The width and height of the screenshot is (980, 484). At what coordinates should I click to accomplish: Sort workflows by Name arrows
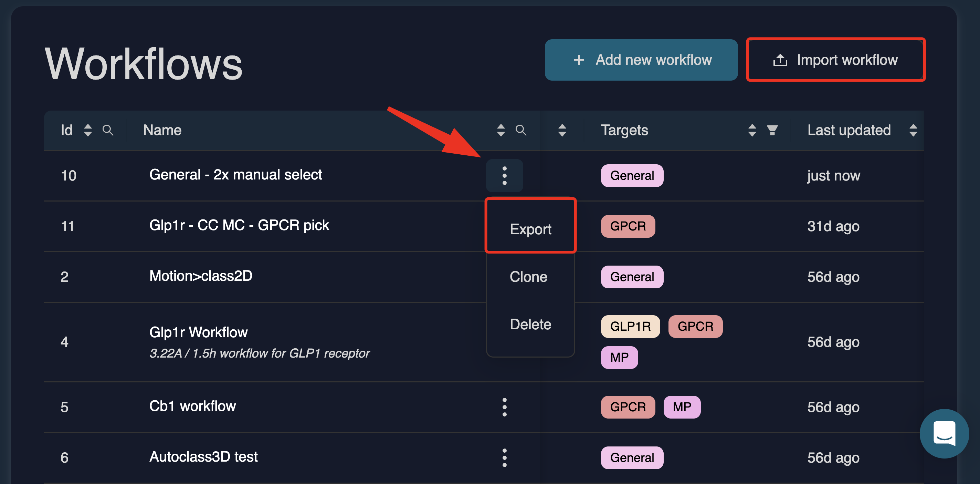[x=500, y=130]
